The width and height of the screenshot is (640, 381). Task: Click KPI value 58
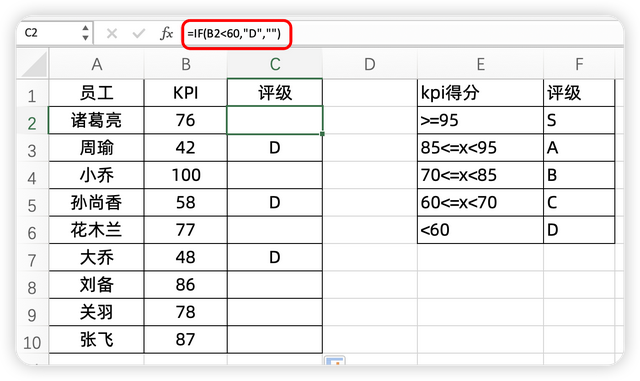point(186,203)
